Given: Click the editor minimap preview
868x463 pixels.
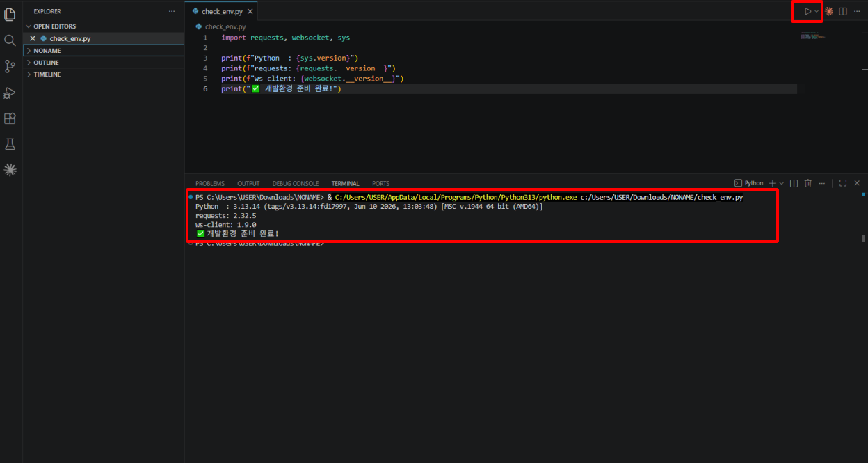Looking at the screenshot, I should tap(812, 36).
